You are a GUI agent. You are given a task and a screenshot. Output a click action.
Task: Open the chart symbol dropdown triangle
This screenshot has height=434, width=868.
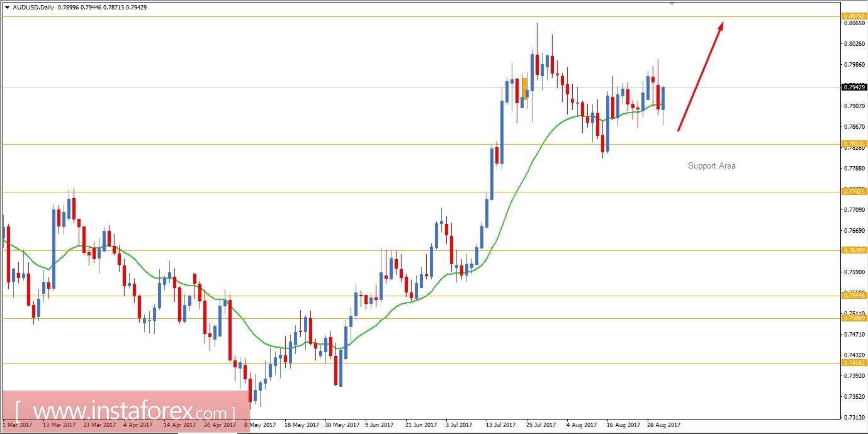click(x=7, y=7)
